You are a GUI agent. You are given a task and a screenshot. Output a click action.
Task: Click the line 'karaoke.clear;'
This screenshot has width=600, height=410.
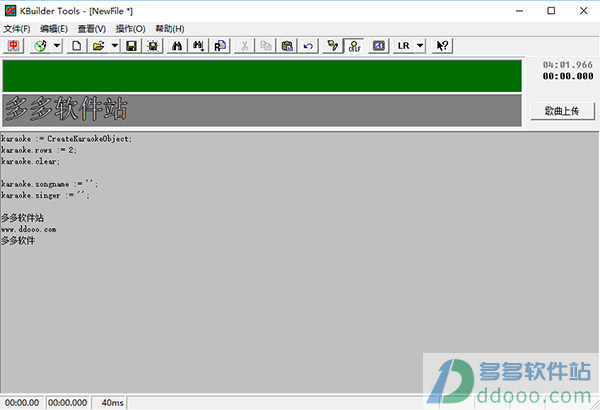[31, 162]
